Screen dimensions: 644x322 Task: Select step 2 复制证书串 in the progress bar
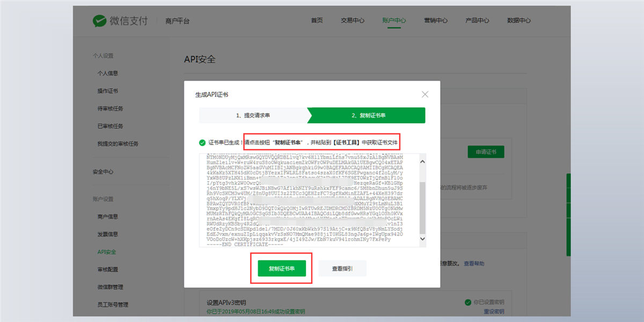[368, 115]
